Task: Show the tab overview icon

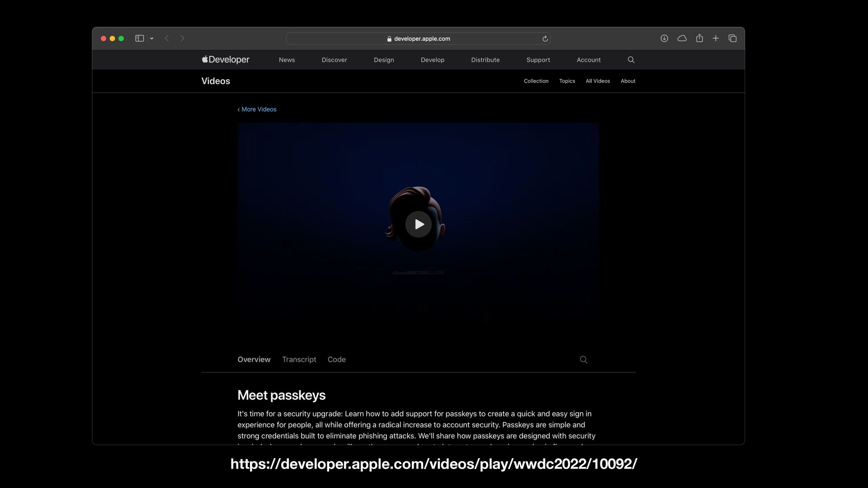Action: pos(732,38)
